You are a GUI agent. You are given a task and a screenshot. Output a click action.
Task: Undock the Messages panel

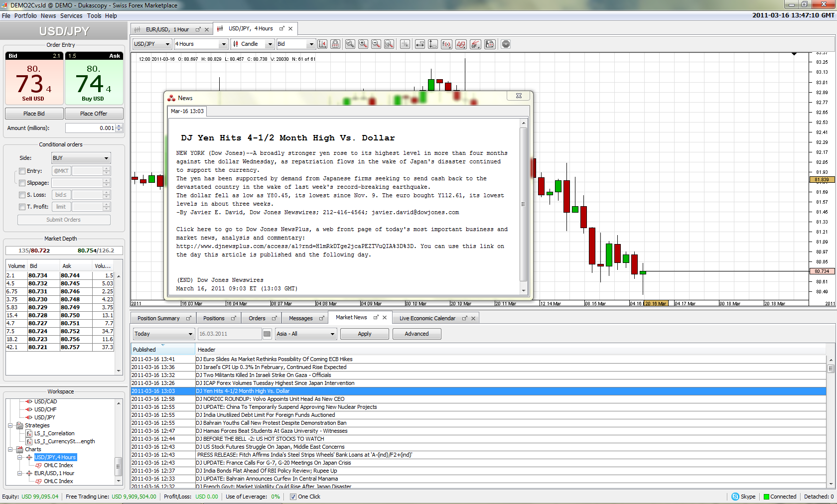pos(321,318)
